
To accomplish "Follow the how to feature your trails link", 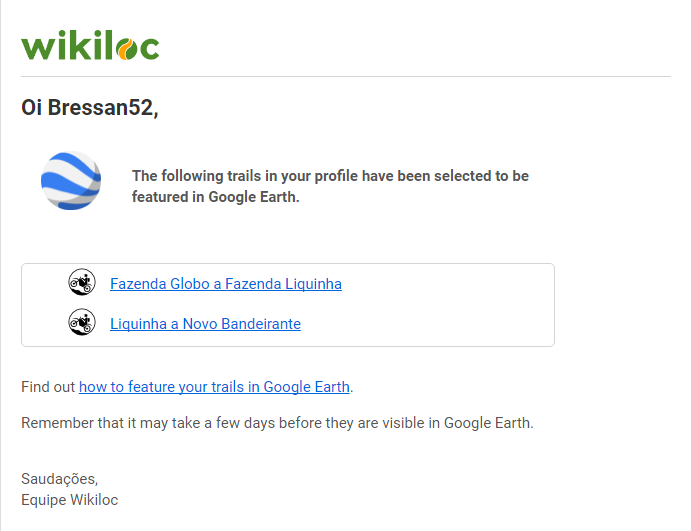I will 214,387.
